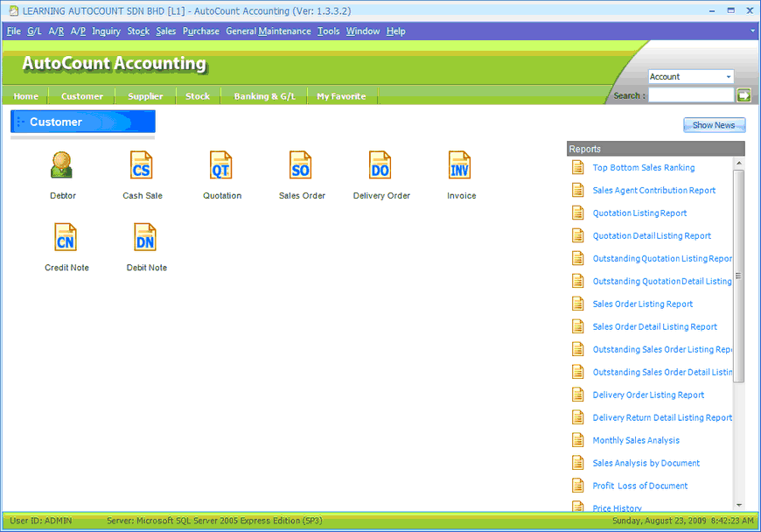Open the Invoice INV icon
The width and height of the screenshot is (761, 532).
click(459, 165)
